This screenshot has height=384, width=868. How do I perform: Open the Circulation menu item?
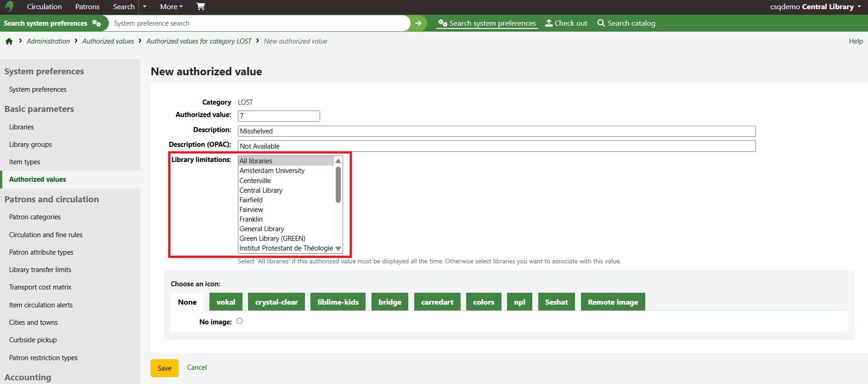pos(44,6)
